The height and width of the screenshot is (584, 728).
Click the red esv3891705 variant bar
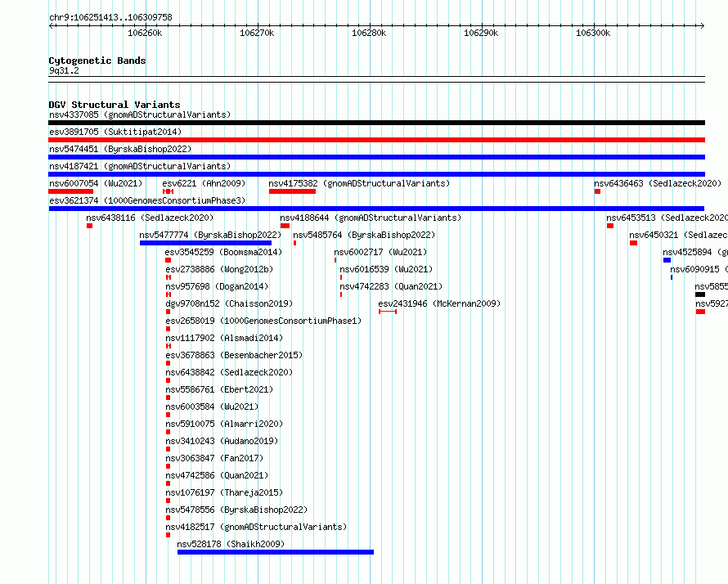coord(376,140)
